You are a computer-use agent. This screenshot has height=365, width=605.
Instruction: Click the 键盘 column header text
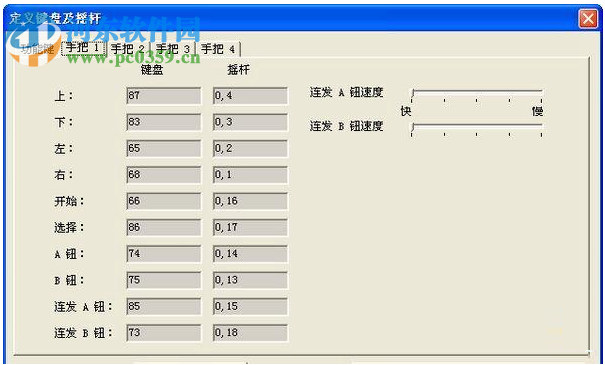click(152, 70)
